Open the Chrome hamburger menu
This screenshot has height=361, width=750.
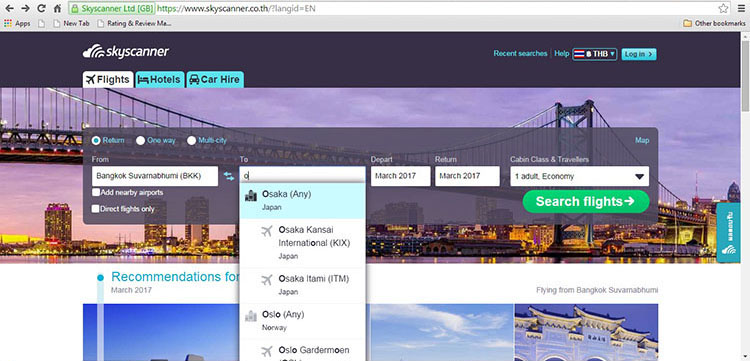click(x=741, y=8)
